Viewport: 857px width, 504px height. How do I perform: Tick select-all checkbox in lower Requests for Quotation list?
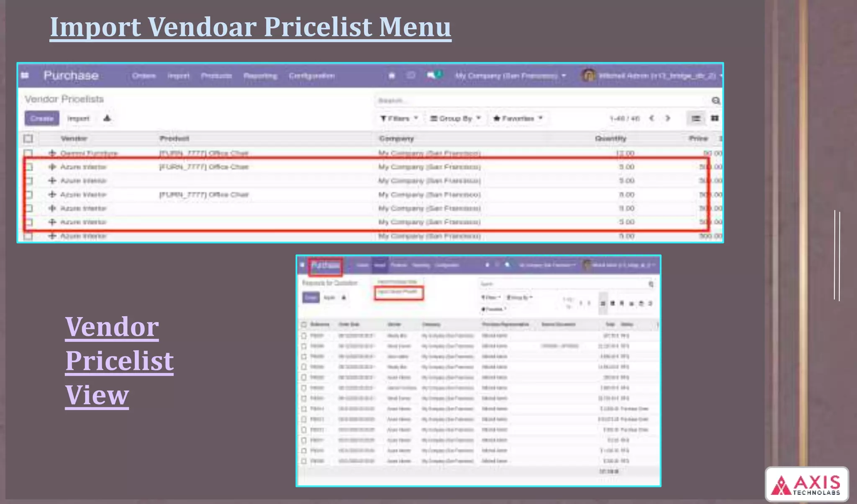tap(304, 325)
